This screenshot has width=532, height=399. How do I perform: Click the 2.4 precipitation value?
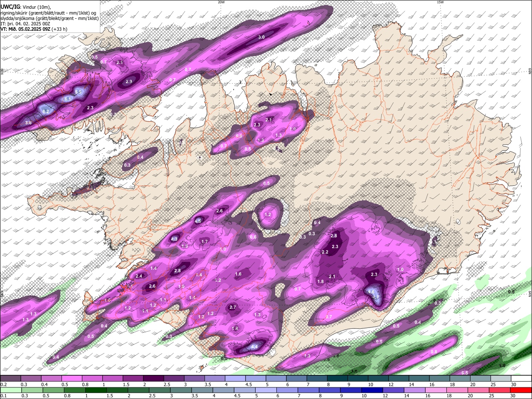[x=139, y=276]
